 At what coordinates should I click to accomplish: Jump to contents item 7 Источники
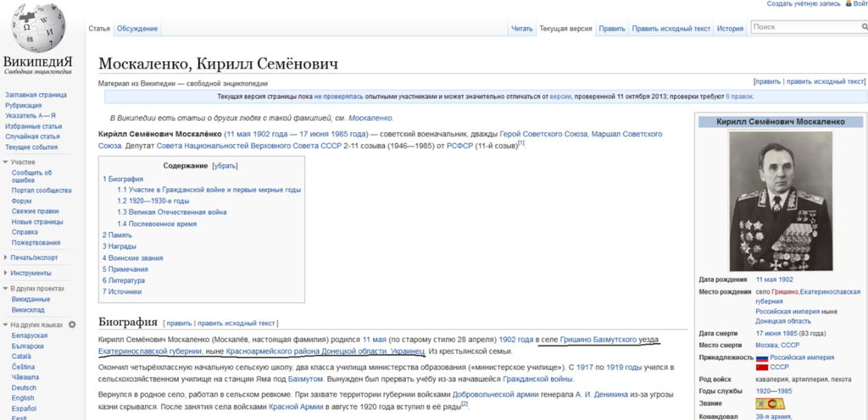(x=122, y=291)
